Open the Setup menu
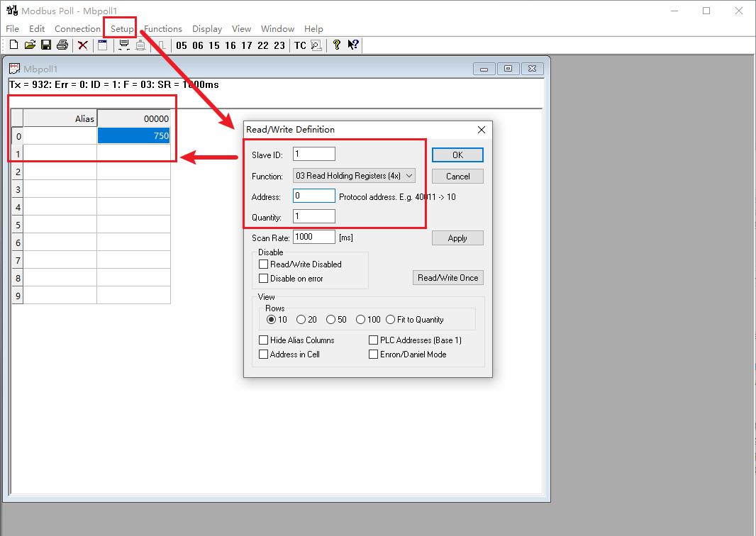 pos(122,29)
